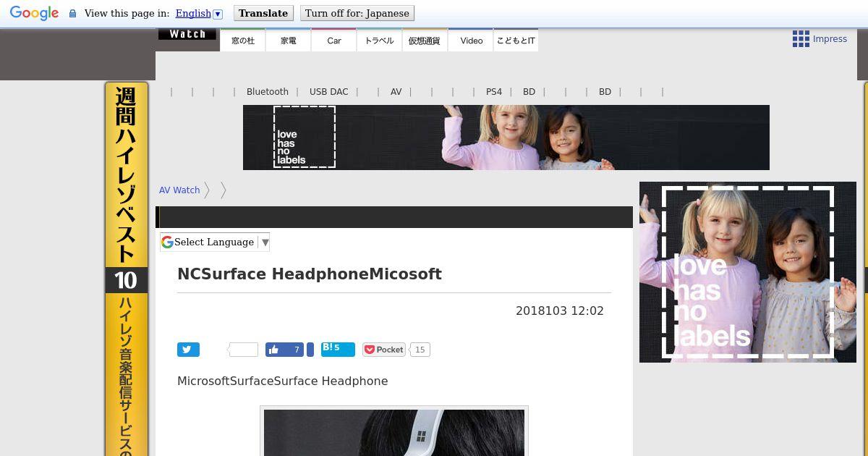The width and height of the screenshot is (868, 456).
Task: Select AV category link
Action: click(x=396, y=92)
